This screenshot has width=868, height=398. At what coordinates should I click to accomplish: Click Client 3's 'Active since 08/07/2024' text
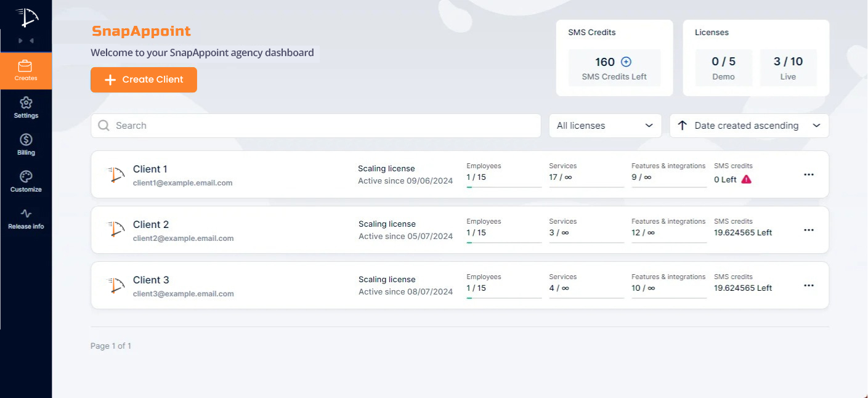coord(406,292)
